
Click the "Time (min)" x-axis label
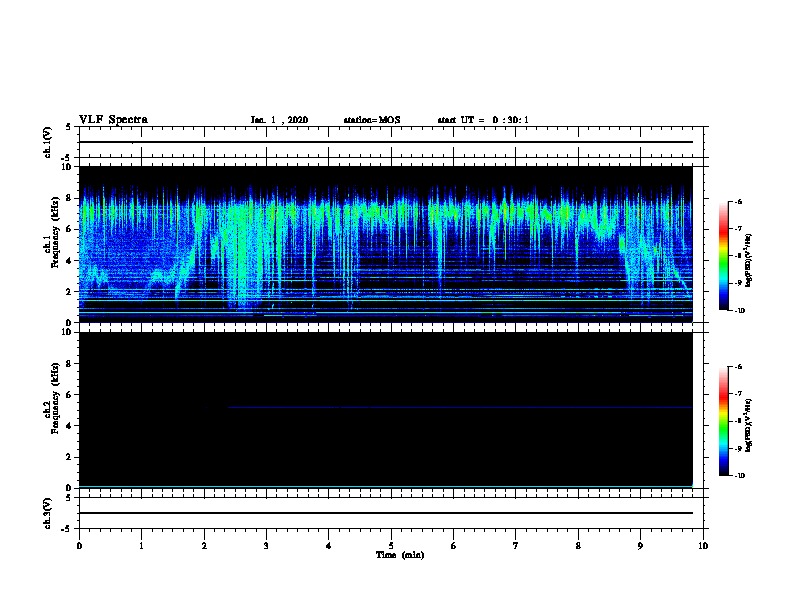pos(400,555)
